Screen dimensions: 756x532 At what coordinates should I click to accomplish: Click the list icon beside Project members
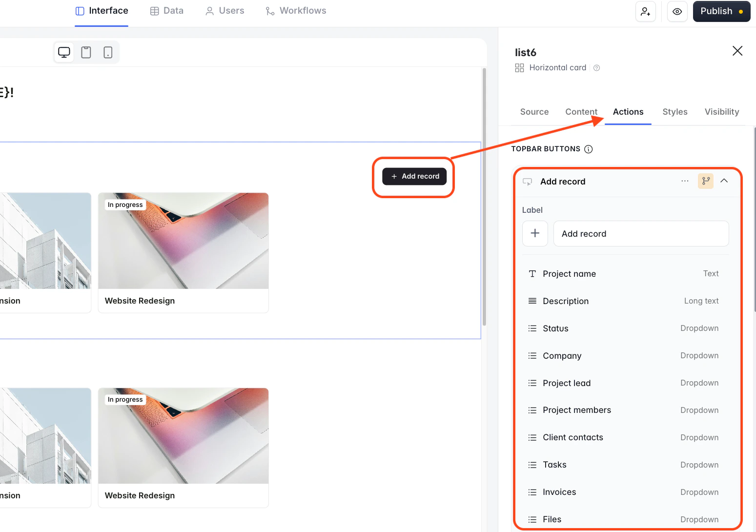[x=532, y=410]
